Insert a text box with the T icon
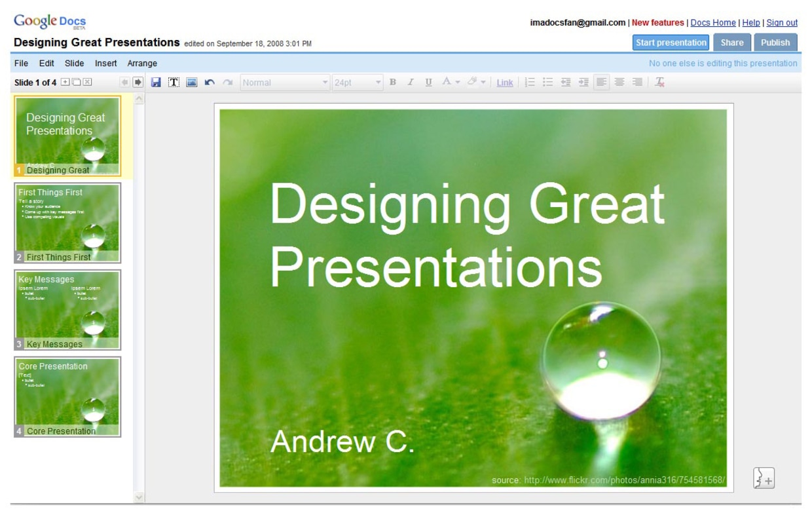The height and width of the screenshot is (517, 812). click(174, 83)
